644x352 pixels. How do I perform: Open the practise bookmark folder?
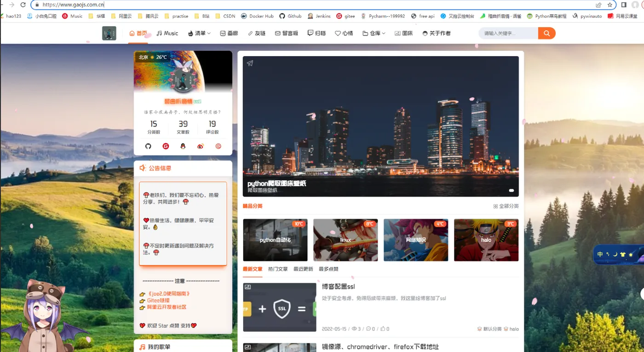[176, 16]
